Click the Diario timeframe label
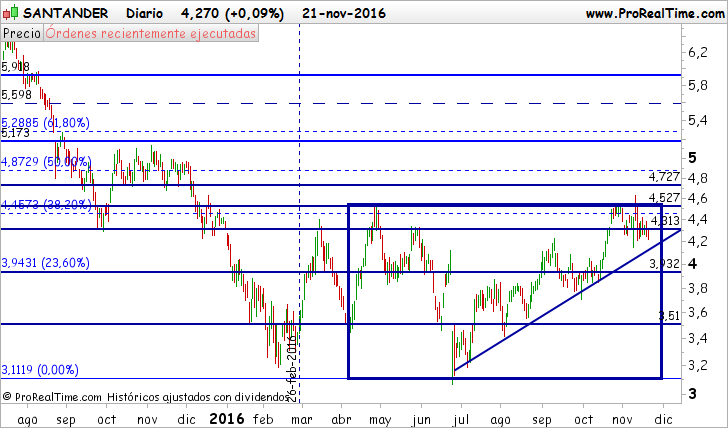 tap(144, 13)
